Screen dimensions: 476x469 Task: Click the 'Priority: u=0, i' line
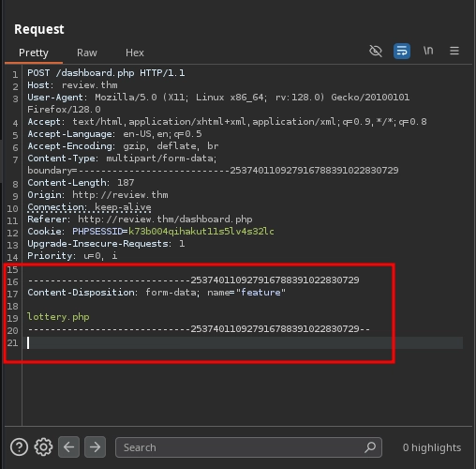pos(72,256)
